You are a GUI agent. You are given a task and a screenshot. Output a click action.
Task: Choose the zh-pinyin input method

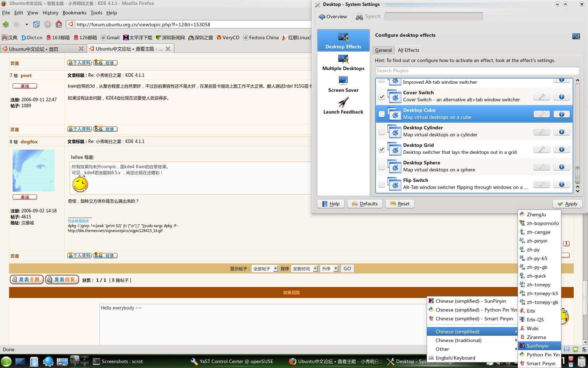click(x=539, y=241)
